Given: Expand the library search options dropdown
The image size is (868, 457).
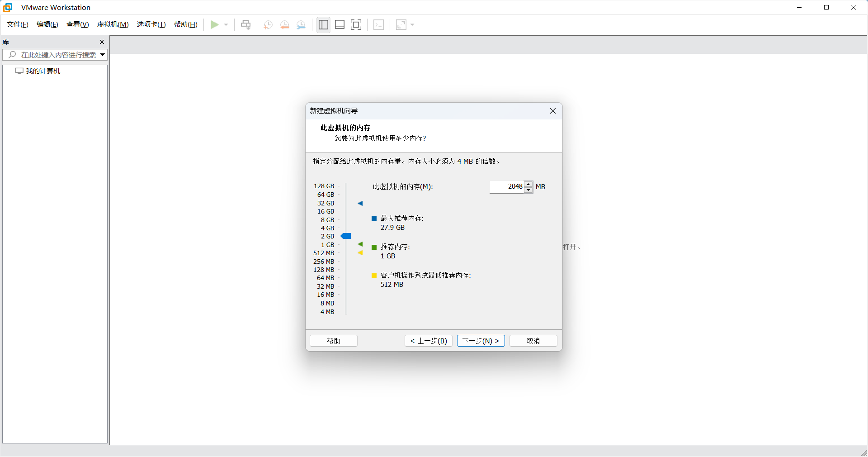Looking at the screenshot, I should (103, 55).
